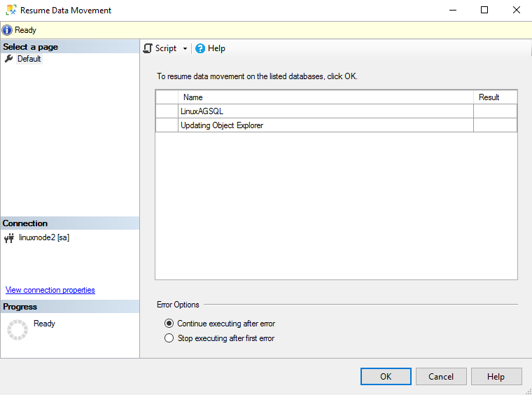This screenshot has width=532, height=395.
Task: Select Continue executing after error
Action: 169,324
